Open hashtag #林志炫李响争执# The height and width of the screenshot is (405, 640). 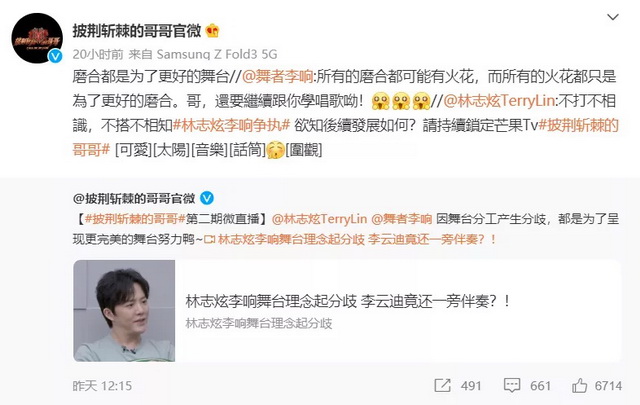tap(231, 125)
